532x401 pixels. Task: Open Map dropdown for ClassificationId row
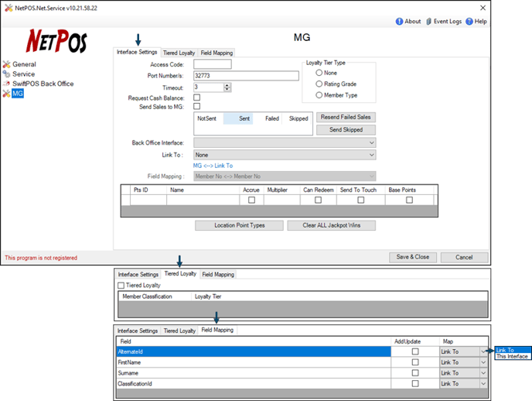(483, 384)
